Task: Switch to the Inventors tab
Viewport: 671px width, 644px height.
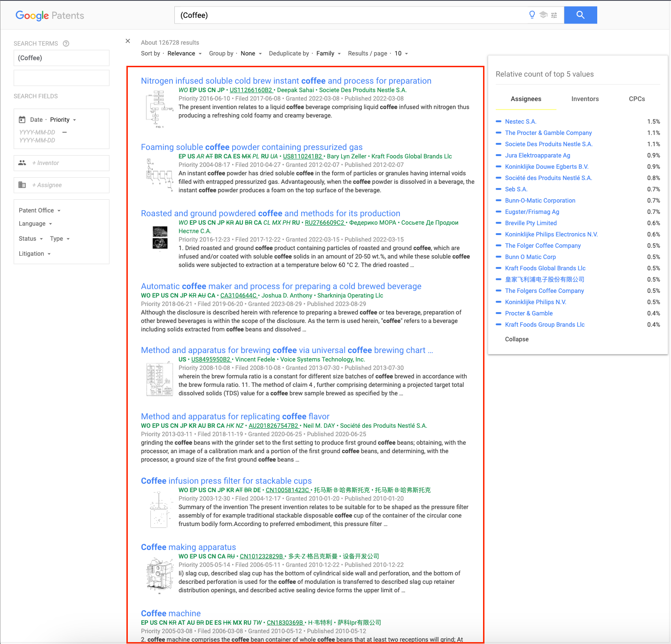Action: click(x=585, y=99)
